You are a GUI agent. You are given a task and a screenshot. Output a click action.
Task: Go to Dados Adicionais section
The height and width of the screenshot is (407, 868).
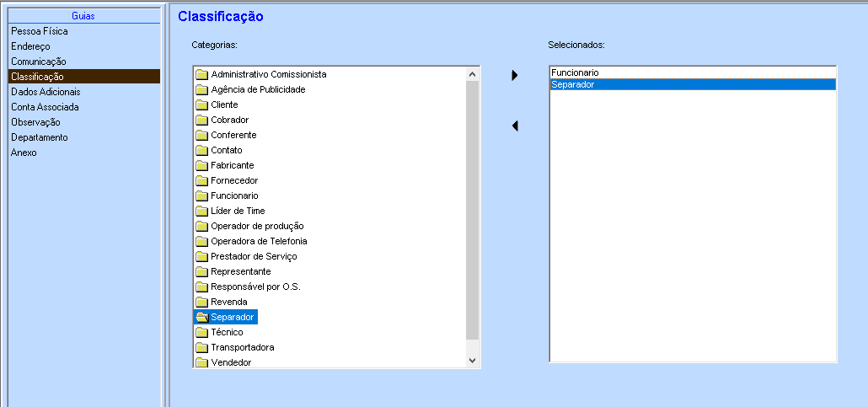click(46, 92)
